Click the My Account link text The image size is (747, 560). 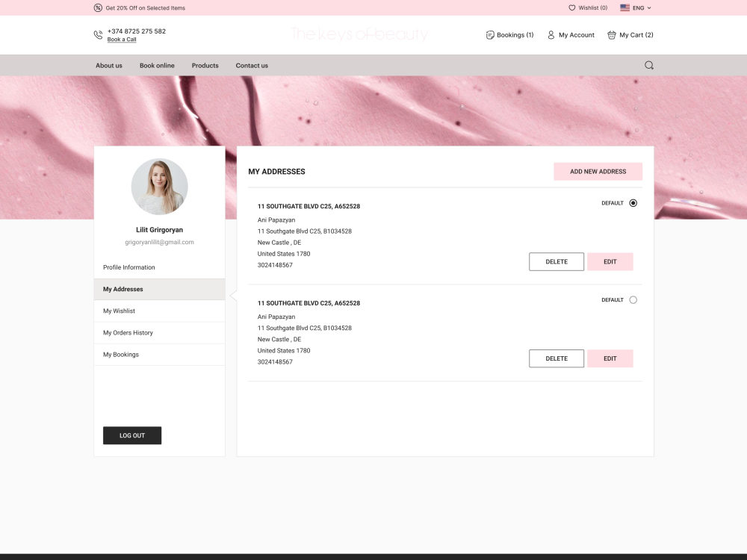(577, 35)
